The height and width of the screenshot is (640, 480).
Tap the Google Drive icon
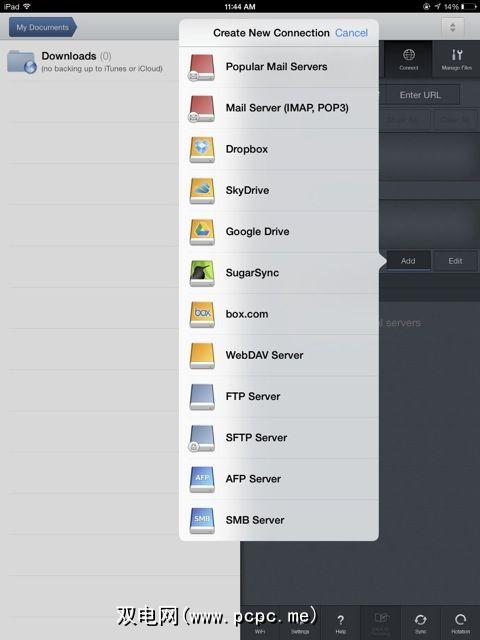coord(202,232)
